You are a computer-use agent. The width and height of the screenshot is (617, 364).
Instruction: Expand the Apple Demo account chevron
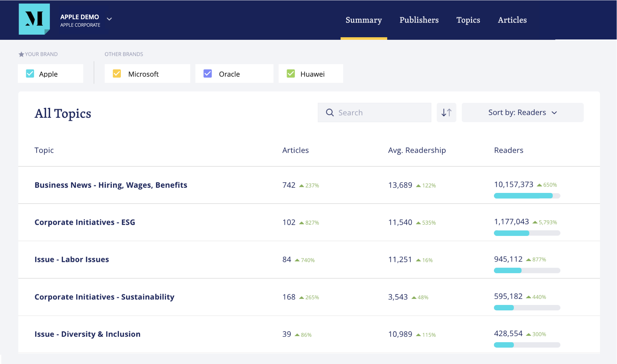click(x=109, y=19)
